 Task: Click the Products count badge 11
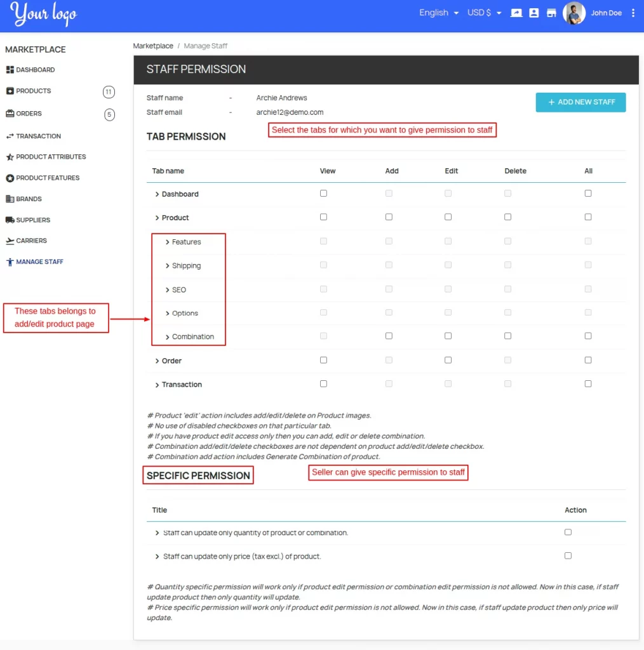tap(109, 91)
